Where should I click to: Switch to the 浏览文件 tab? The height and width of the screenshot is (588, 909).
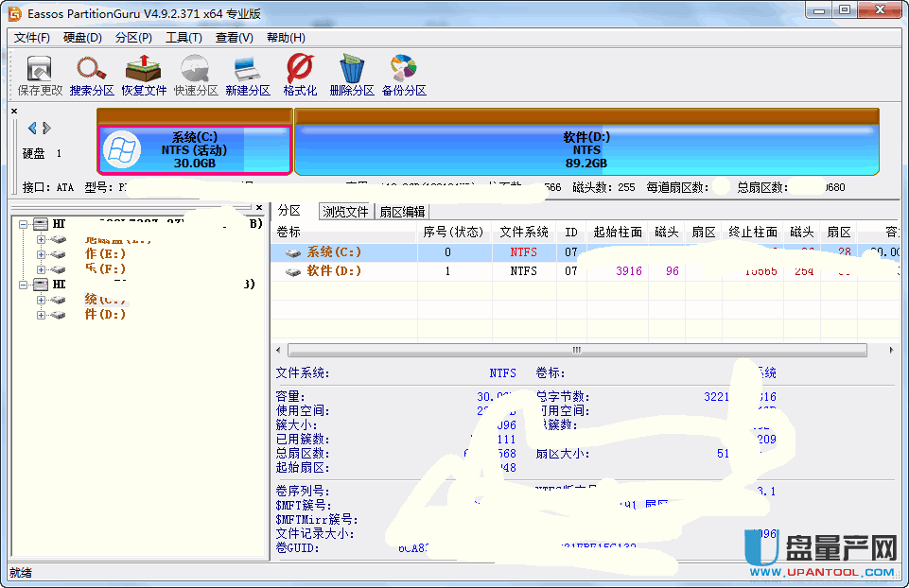(x=345, y=212)
